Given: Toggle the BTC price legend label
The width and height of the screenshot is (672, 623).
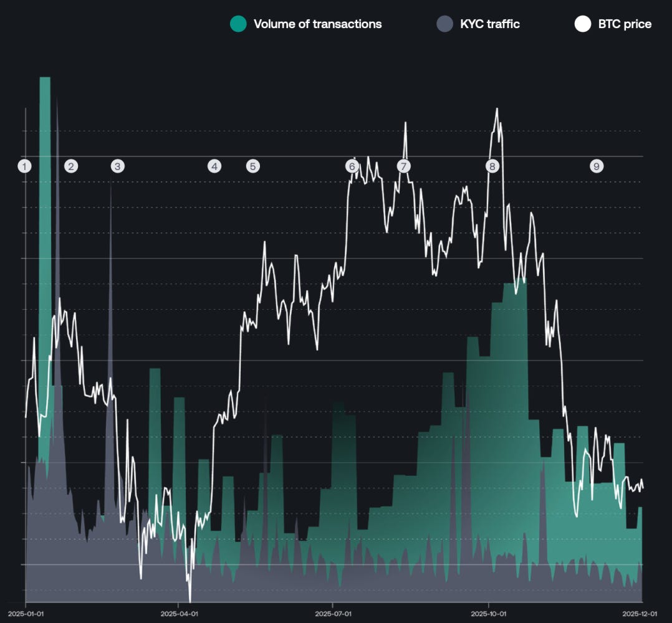Looking at the screenshot, I should click(x=625, y=24).
